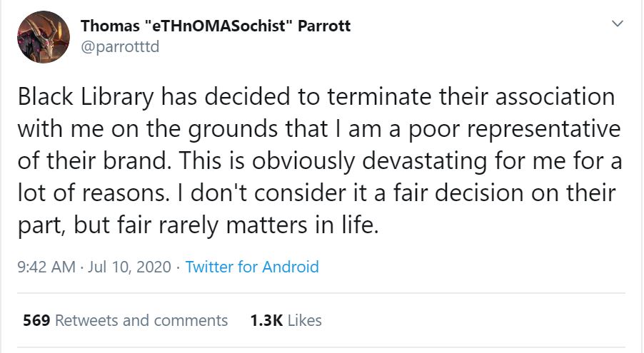Open the tweet options chevron menu
The image size is (644, 353).
616,24
